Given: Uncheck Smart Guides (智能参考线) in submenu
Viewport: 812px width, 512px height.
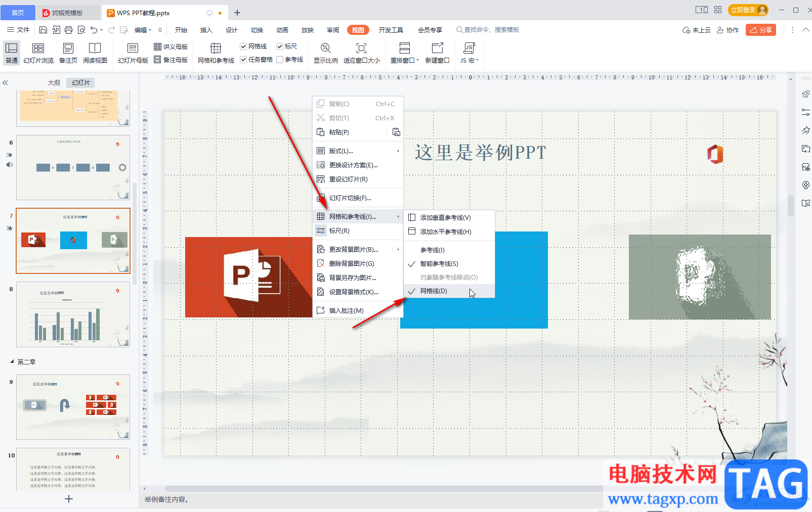Looking at the screenshot, I should click(x=449, y=264).
